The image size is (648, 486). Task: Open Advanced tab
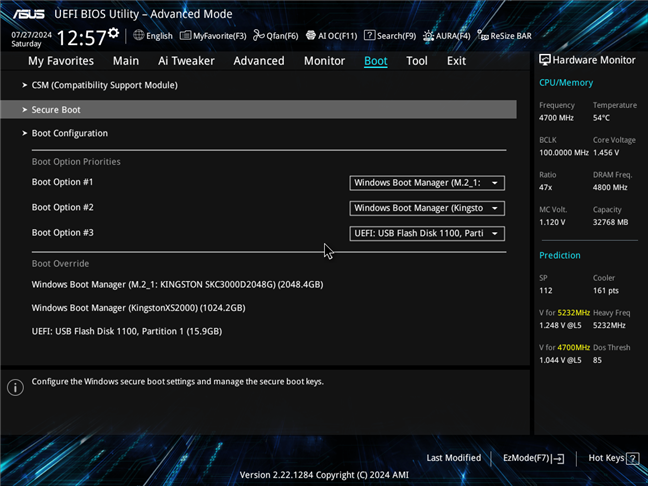(x=259, y=61)
